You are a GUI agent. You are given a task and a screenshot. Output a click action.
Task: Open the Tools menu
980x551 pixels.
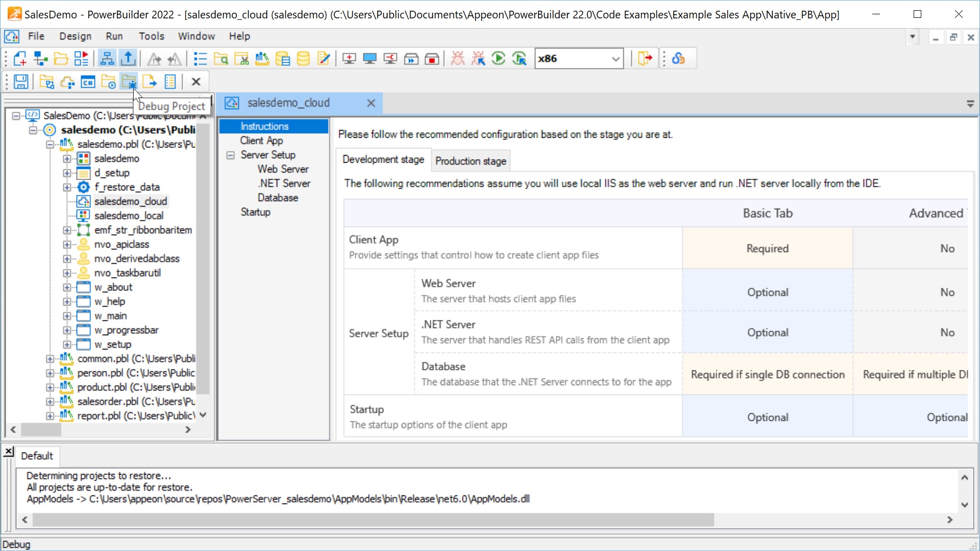tap(152, 36)
